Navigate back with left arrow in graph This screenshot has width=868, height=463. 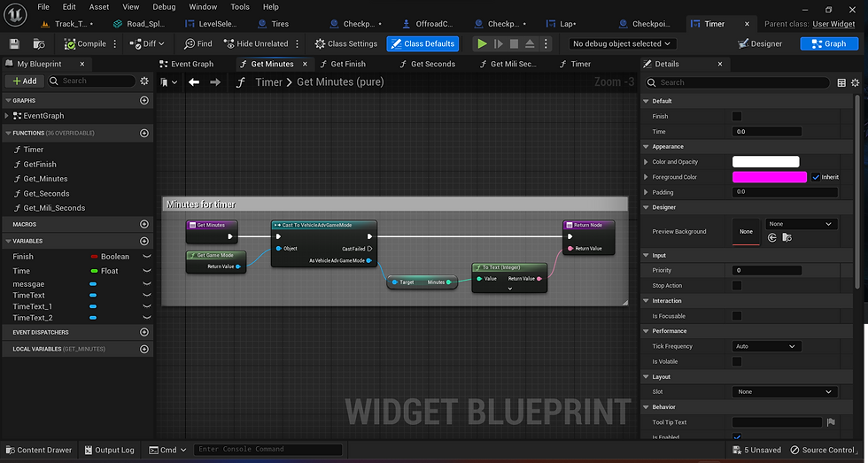point(194,82)
